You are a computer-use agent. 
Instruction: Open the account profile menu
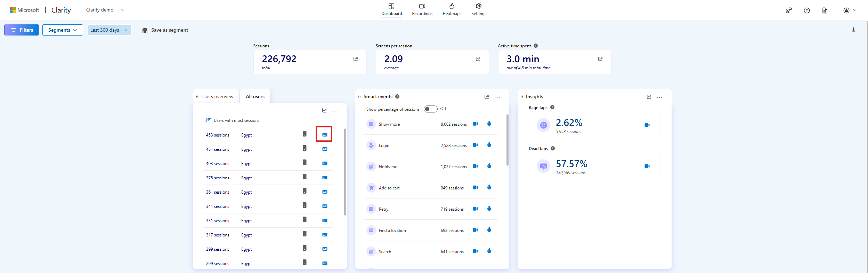(850, 10)
